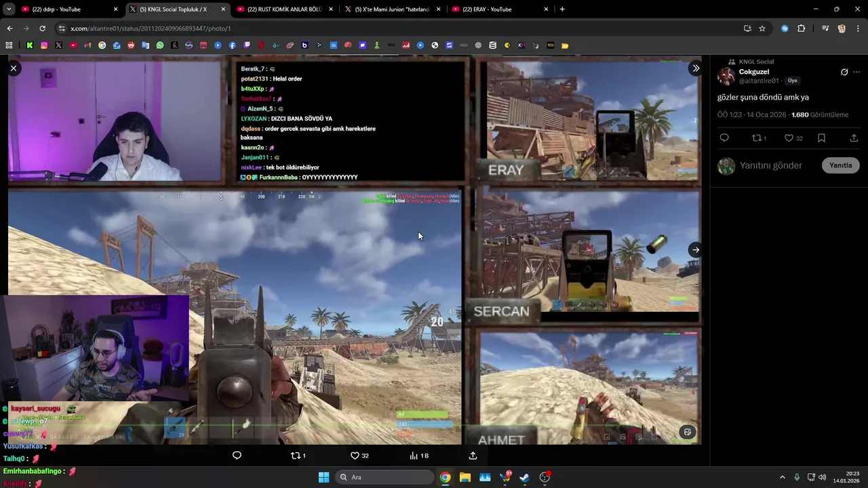Click the image options icon on photo corner
868x488 pixels.
pyautogui.click(x=688, y=432)
